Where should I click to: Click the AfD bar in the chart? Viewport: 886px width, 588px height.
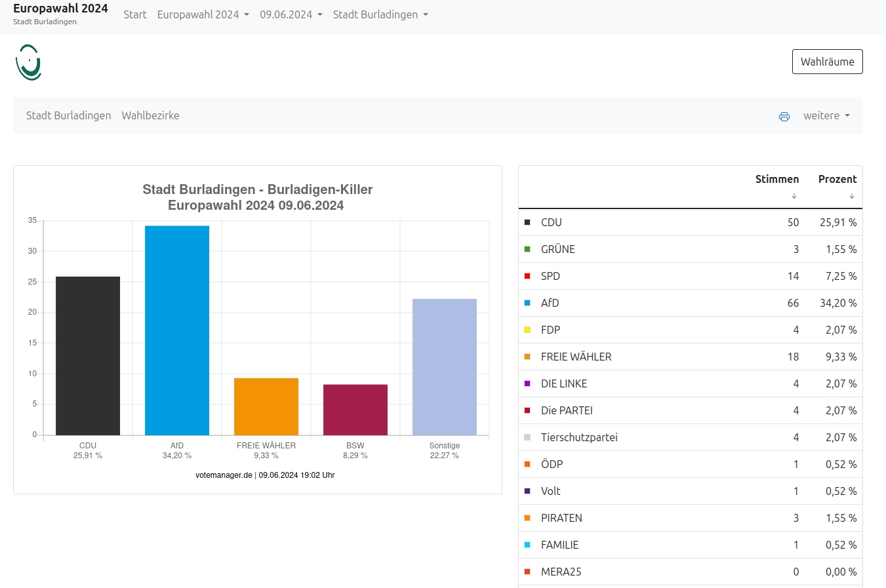click(x=177, y=330)
